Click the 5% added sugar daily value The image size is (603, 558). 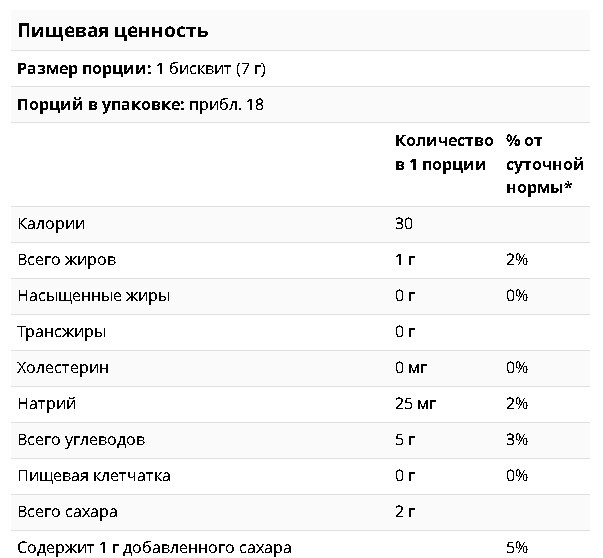click(x=517, y=547)
